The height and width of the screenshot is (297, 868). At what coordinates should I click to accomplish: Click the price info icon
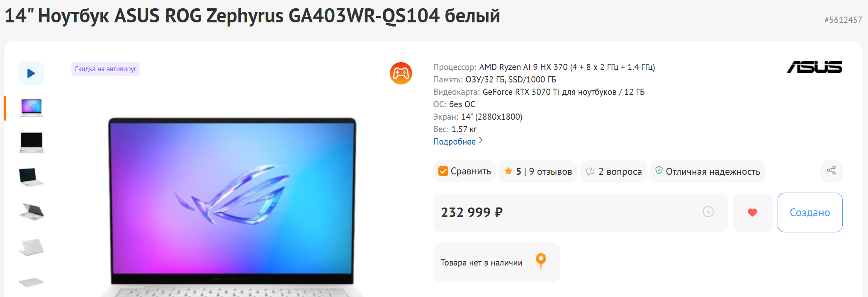tap(708, 212)
